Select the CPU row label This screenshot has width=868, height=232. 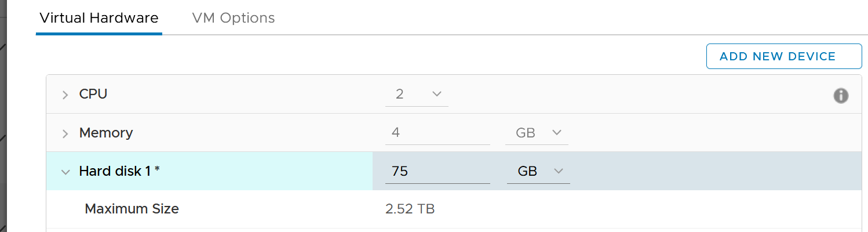[93, 94]
